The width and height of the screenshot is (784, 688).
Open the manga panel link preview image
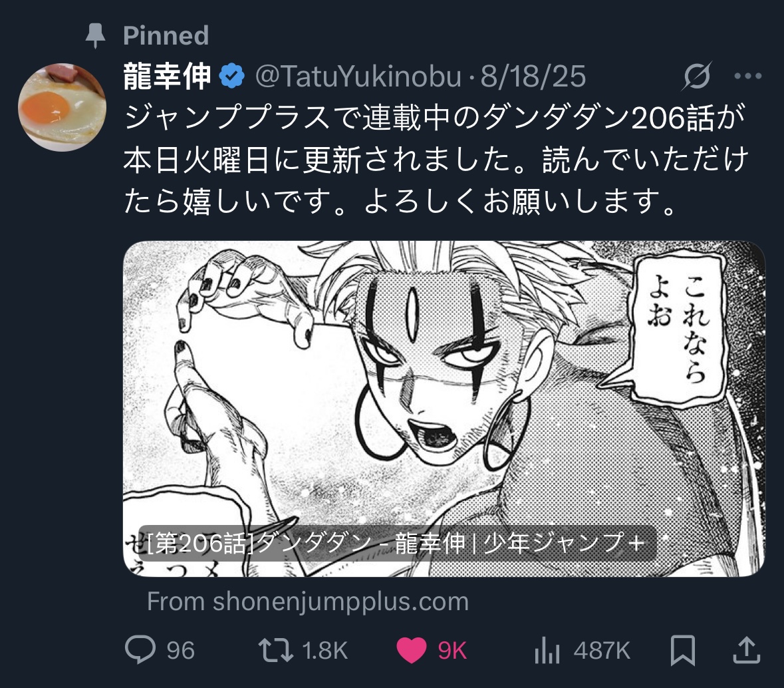click(x=444, y=409)
